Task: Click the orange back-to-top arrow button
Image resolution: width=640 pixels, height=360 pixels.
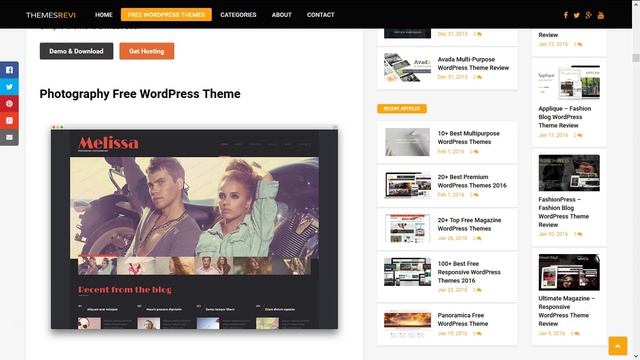Action: [x=618, y=346]
